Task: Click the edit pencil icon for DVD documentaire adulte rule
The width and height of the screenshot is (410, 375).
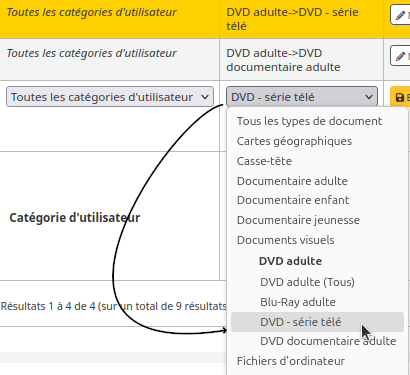Action: click(400, 56)
